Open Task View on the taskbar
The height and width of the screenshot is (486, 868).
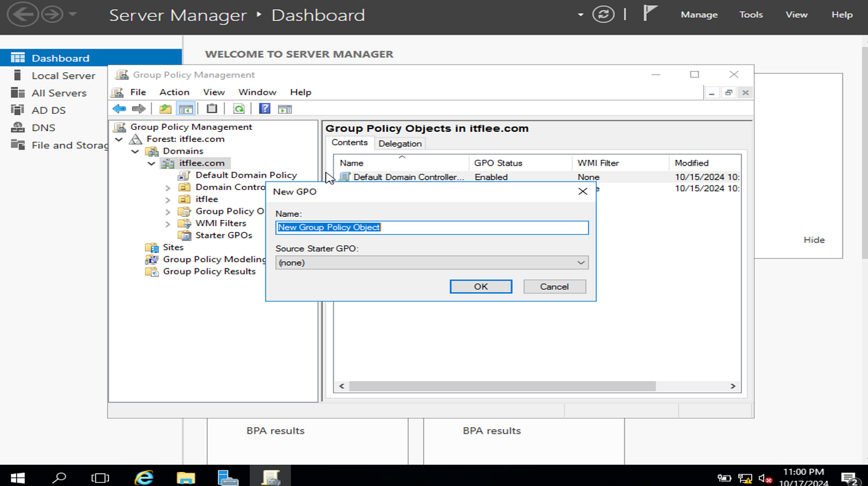[100, 477]
